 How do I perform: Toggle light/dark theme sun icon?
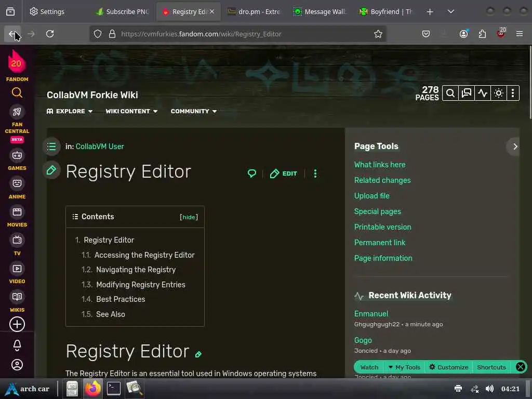(x=499, y=93)
